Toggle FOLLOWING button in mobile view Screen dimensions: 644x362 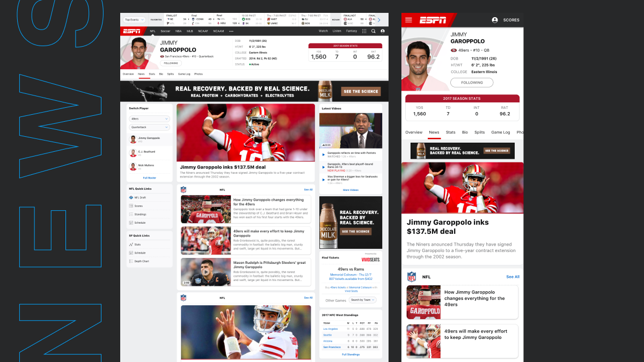pos(472,83)
